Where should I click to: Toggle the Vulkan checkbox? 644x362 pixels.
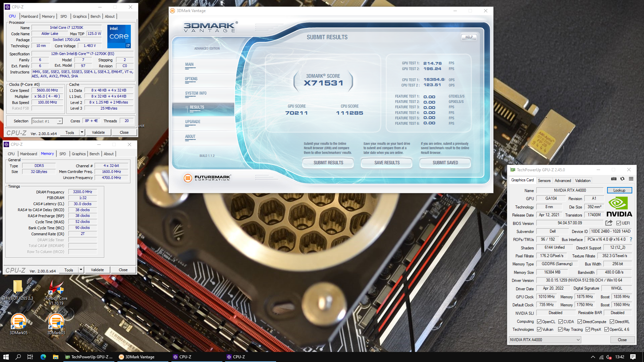(x=539, y=329)
